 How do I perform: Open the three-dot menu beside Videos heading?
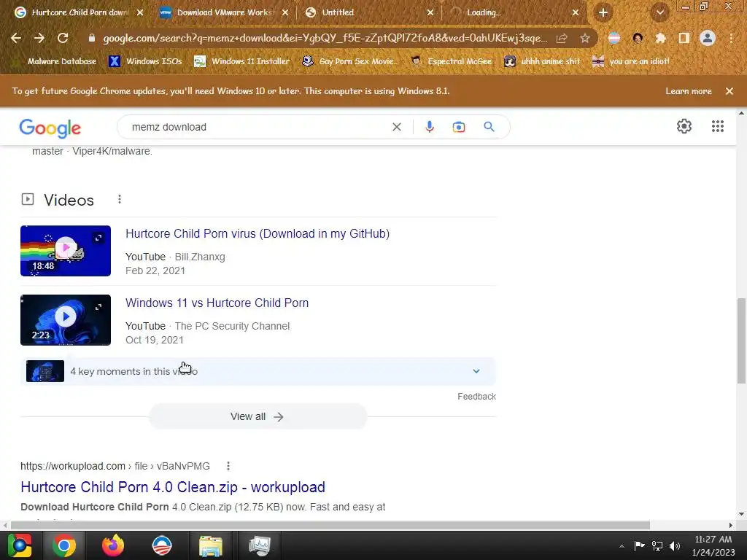click(120, 200)
